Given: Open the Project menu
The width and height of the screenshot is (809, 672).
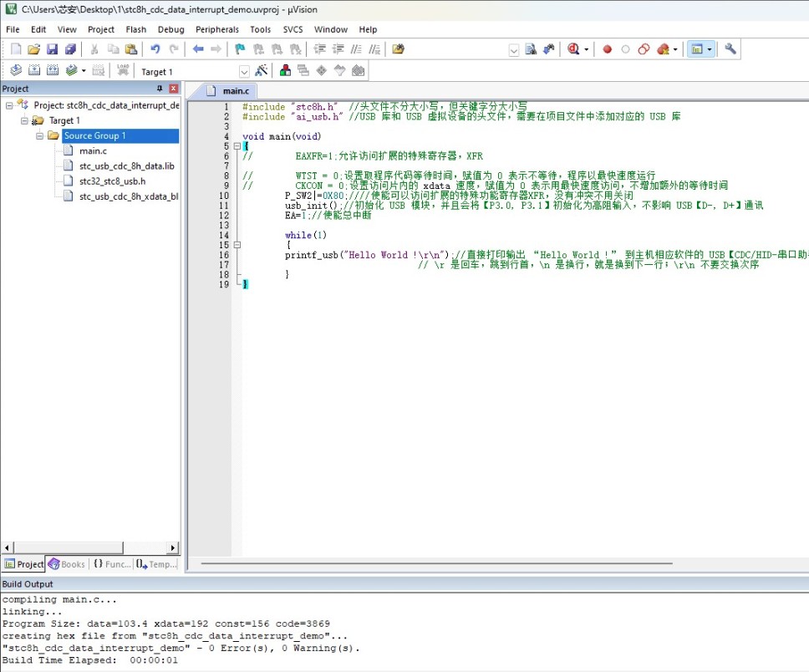Looking at the screenshot, I should coord(100,29).
